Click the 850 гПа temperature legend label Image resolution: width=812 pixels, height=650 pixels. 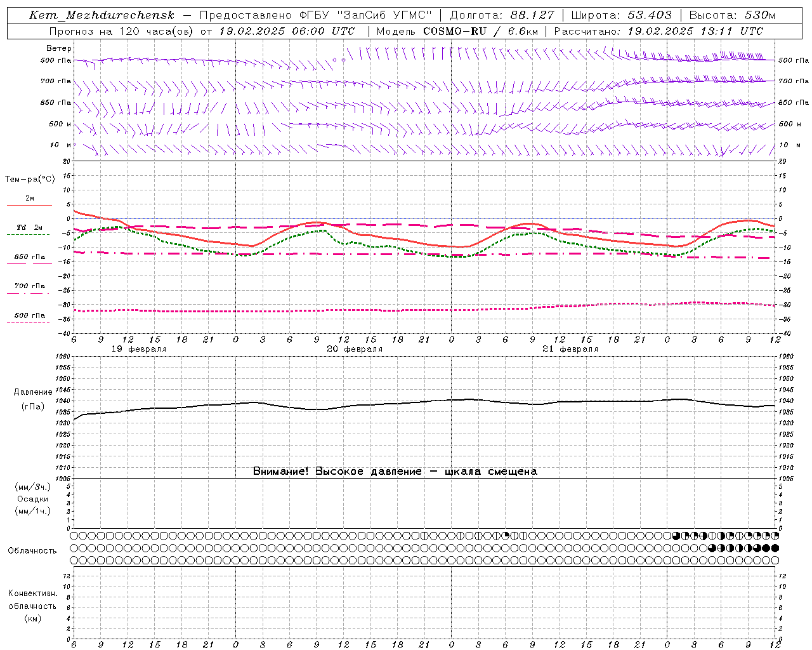[30, 256]
